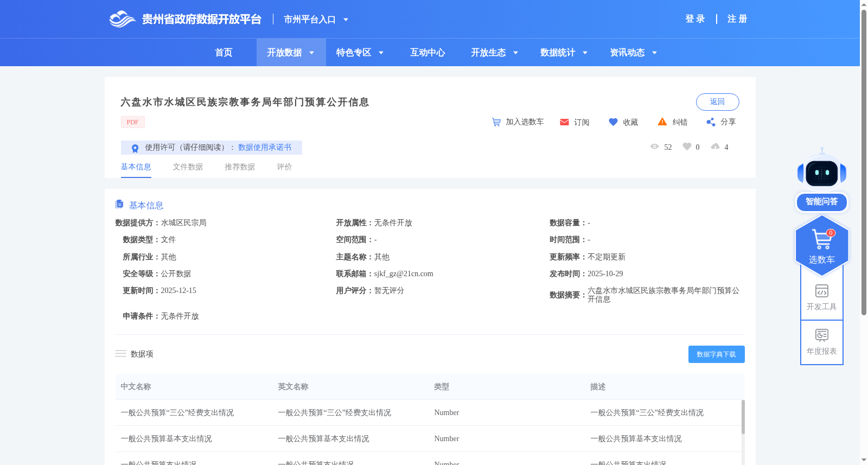
Task: Click the 贵州省政府数据开放平台 title
Action: 202,20
